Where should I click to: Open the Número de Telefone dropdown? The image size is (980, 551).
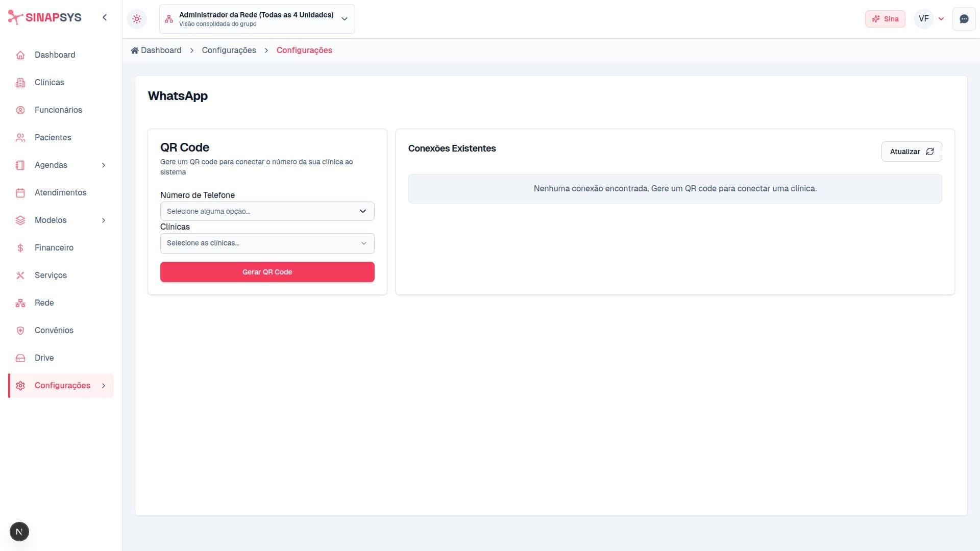267,211
